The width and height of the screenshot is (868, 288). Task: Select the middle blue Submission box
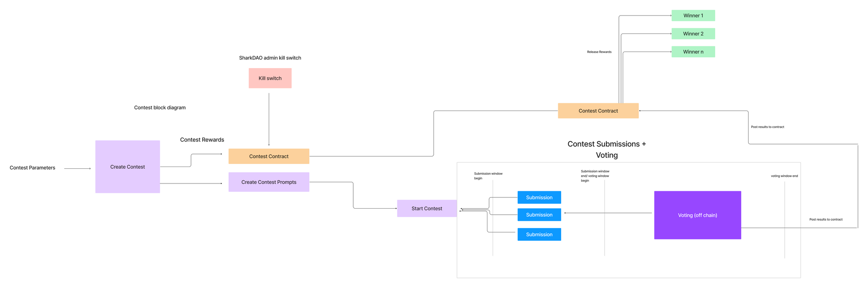tap(539, 215)
